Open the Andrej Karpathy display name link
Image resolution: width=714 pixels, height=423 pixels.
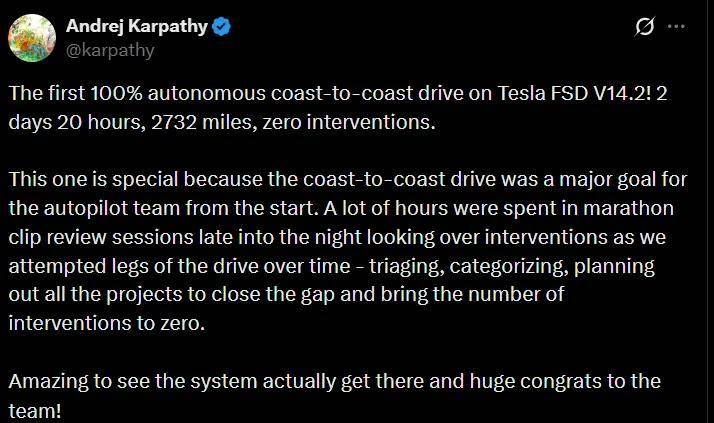click(135, 27)
